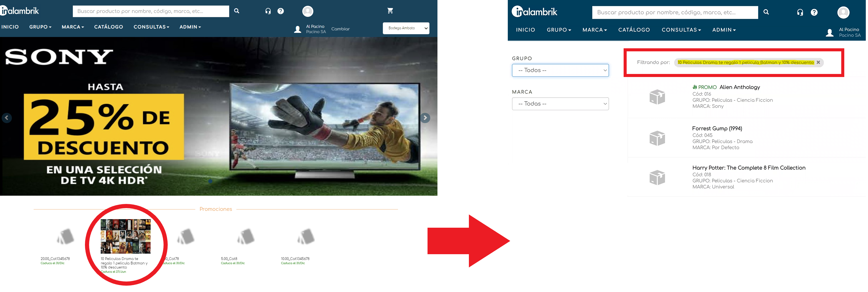Image resolution: width=868 pixels, height=292 pixels.
Task: Open the Bodega Ambato warehouse dropdown
Action: 406,28
